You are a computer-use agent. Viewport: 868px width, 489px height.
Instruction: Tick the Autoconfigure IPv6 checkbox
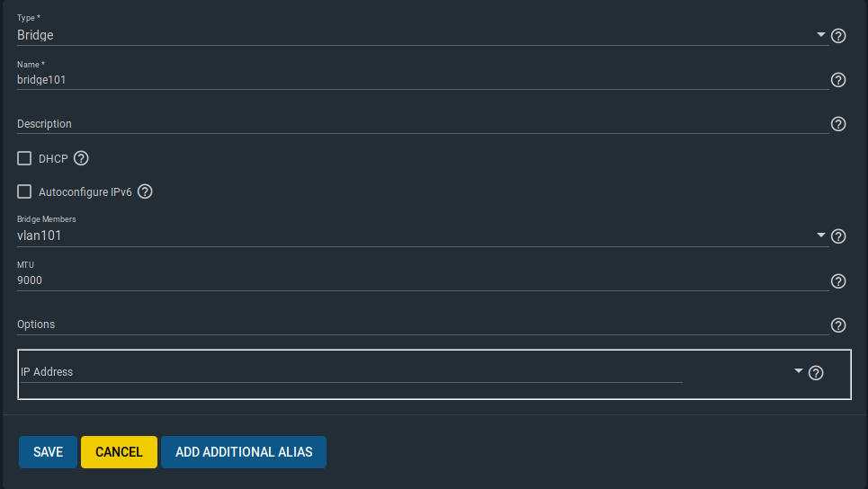(24, 191)
